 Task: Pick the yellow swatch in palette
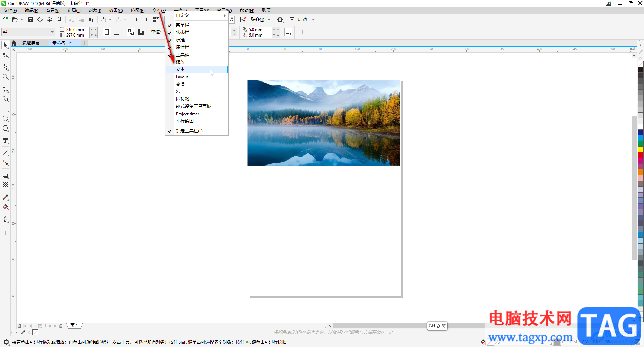(x=641, y=149)
